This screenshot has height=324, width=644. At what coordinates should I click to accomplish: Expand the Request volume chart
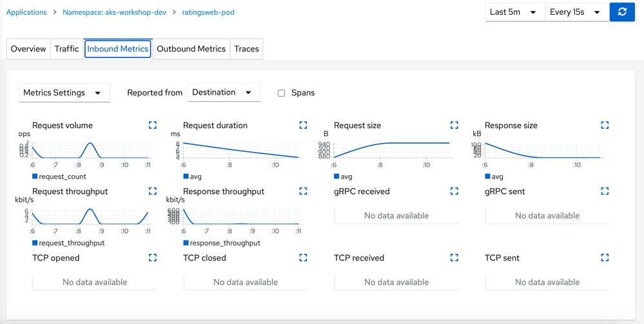click(153, 125)
